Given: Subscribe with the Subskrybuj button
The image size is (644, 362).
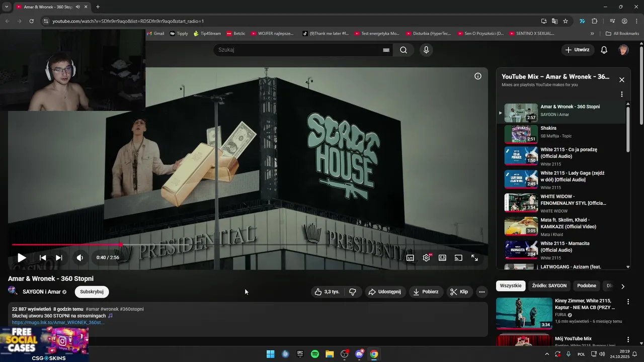Looking at the screenshot, I should [92, 292].
